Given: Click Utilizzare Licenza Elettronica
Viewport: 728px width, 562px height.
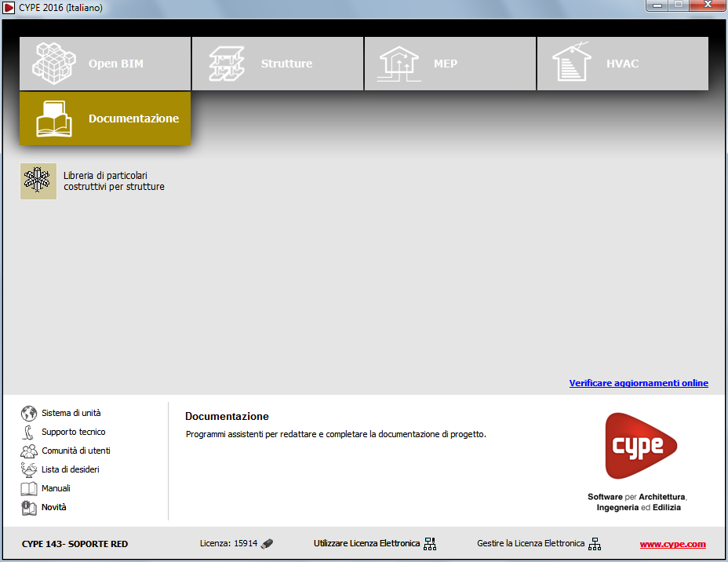Looking at the screenshot, I should (366, 543).
